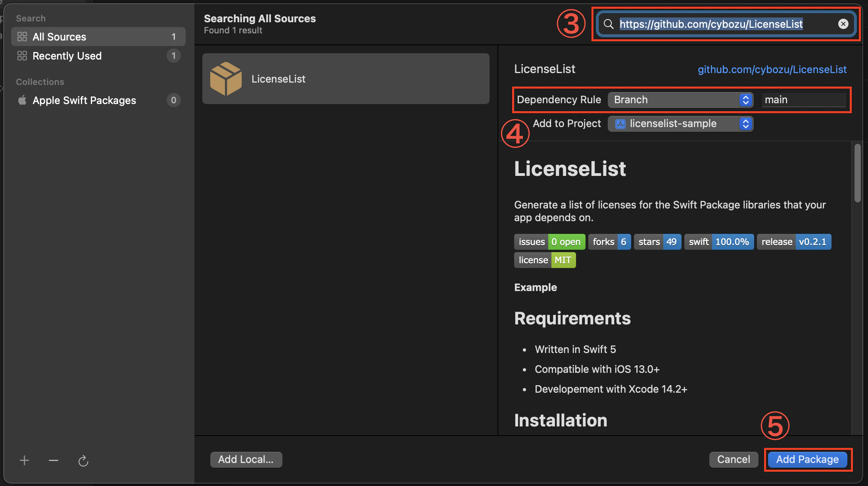Click the package URL search field

tap(726, 24)
